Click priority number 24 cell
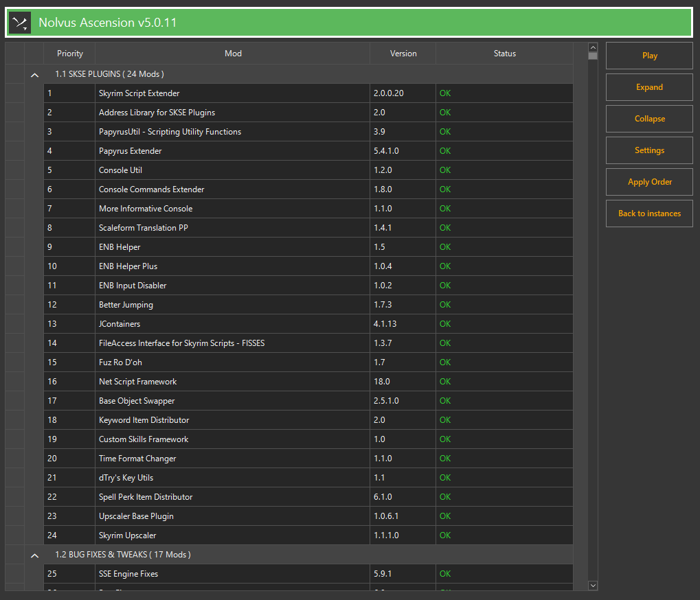 click(69, 535)
